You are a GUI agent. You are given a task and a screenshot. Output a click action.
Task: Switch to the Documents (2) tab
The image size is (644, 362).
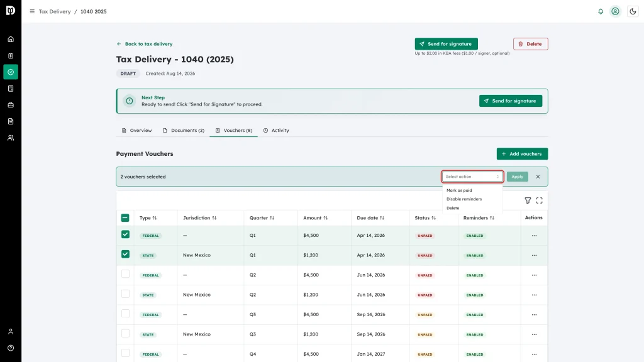pos(184,131)
